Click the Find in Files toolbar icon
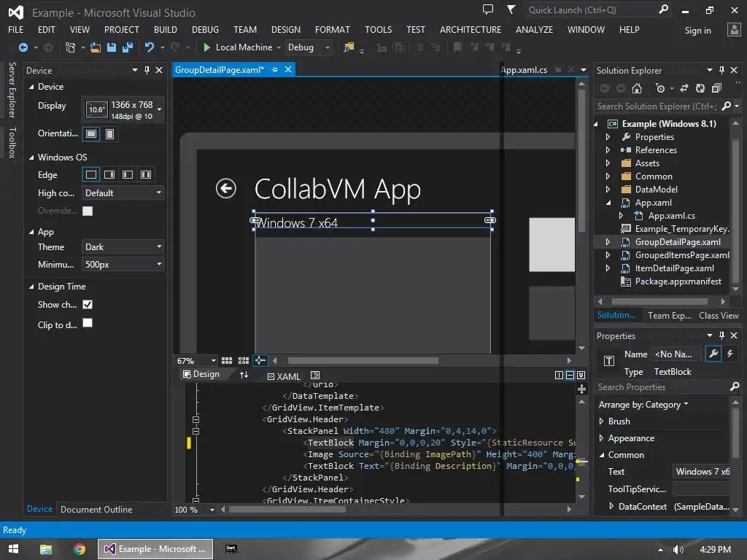 [x=349, y=47]
